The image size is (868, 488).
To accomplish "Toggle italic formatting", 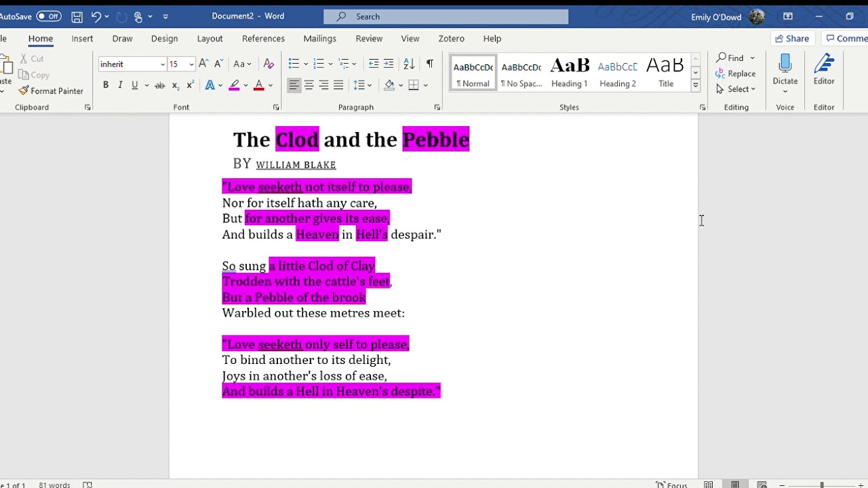I will 120,85.
